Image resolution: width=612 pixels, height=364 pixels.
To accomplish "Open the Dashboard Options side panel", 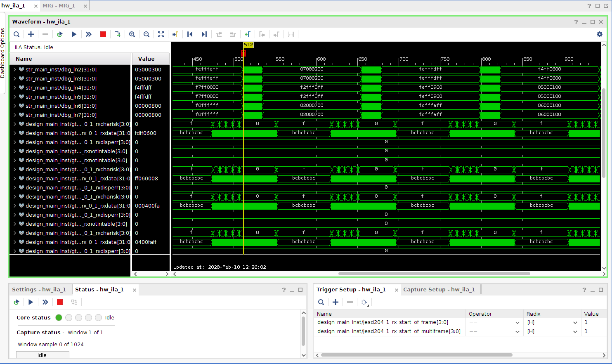I will point(2,53).
